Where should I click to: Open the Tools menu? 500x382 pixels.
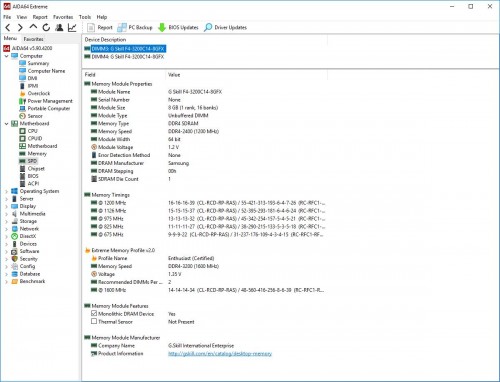(x=85, y=17)
